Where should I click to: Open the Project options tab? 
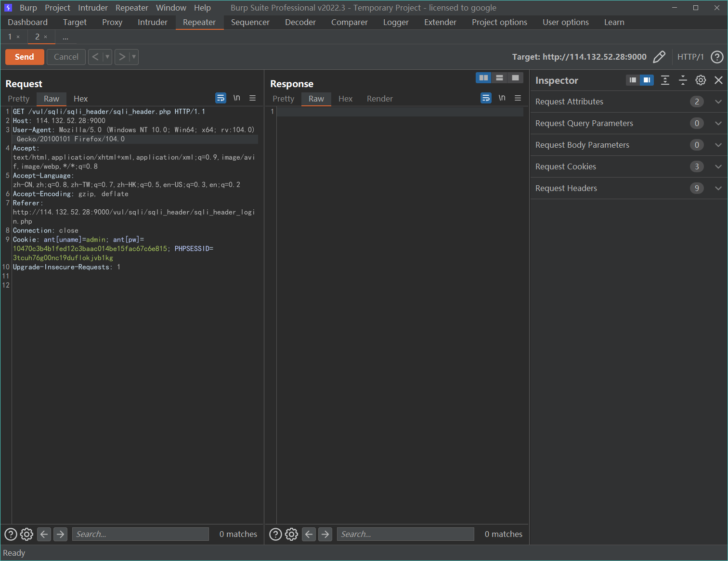tap(499, 22)
